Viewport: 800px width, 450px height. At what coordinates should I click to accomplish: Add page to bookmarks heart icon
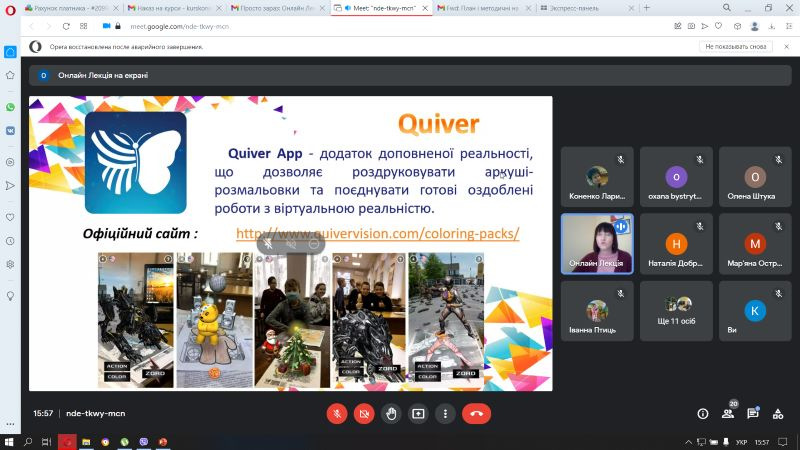pos(718,26)
